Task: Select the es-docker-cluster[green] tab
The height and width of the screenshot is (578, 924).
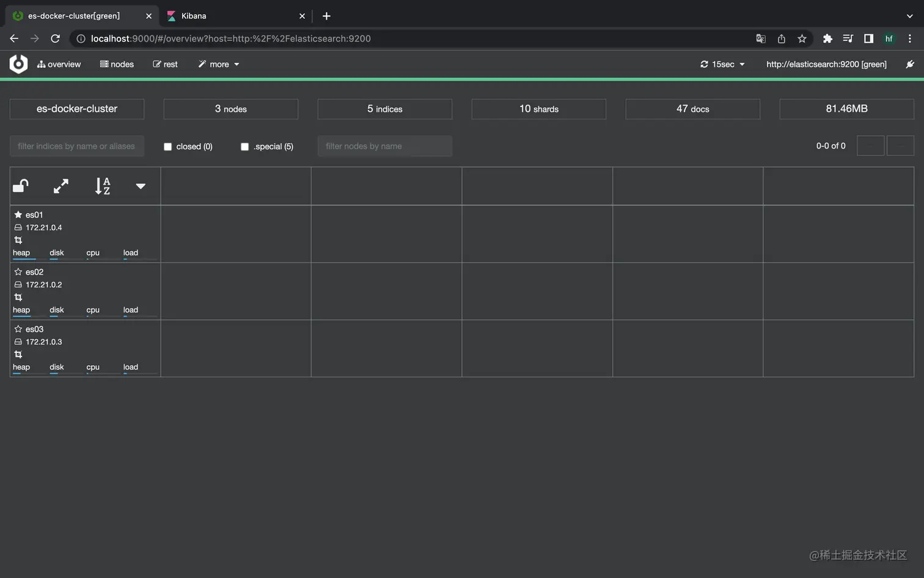Action: click(x=82, y=16)
